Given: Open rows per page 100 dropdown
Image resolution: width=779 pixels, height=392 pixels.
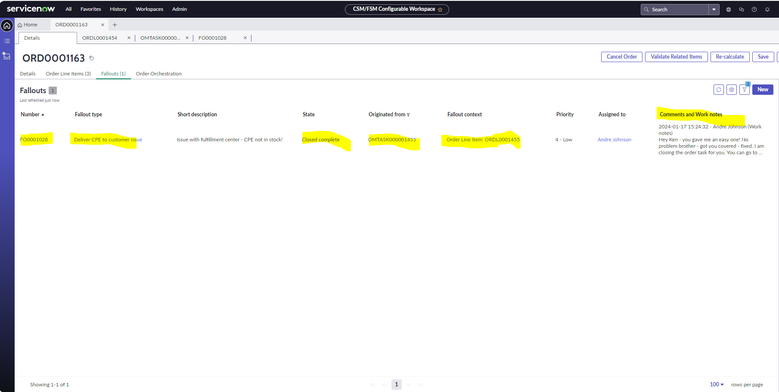Looking at the screenshot, I should pos(717,385).
